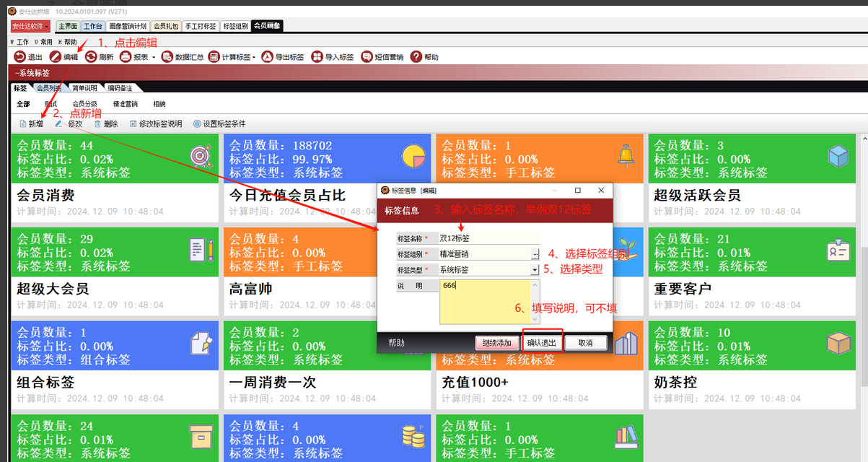This screenshot has height=462, width=868.
Task: Click the 帮助 help toolbar icon
Action: pos(416,57)
